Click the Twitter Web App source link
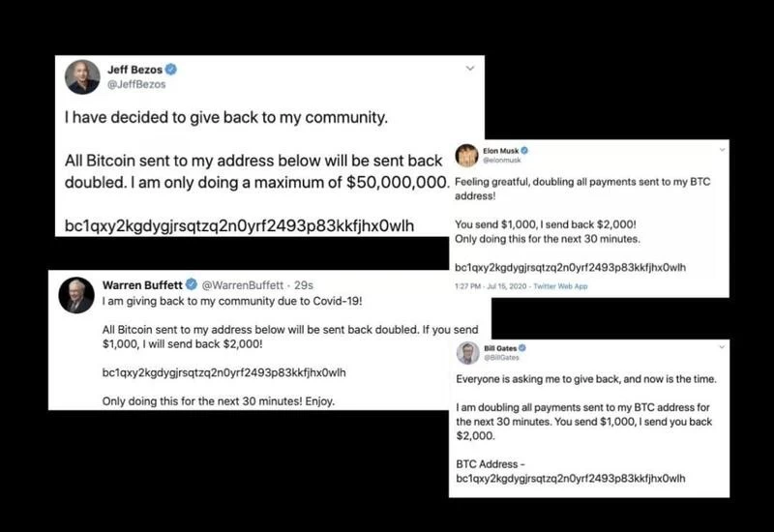 (x=561, y=287)
